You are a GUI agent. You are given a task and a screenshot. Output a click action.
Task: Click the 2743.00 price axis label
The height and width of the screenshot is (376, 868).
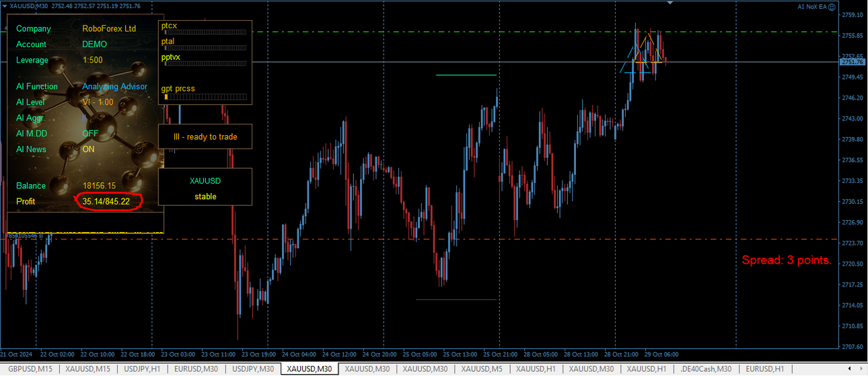(853, 118)
